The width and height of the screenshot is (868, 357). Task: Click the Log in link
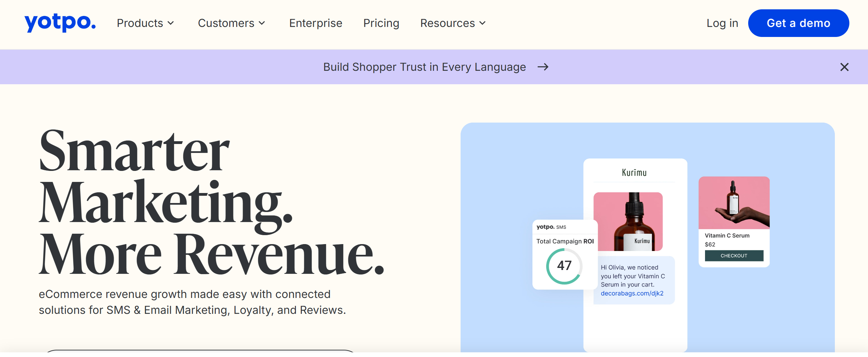(x=722, y=23)
